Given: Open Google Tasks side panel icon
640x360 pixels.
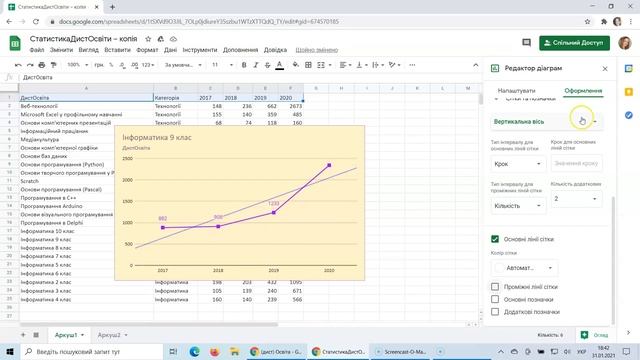Looking at the screenshot, I should tap(629, 116).
